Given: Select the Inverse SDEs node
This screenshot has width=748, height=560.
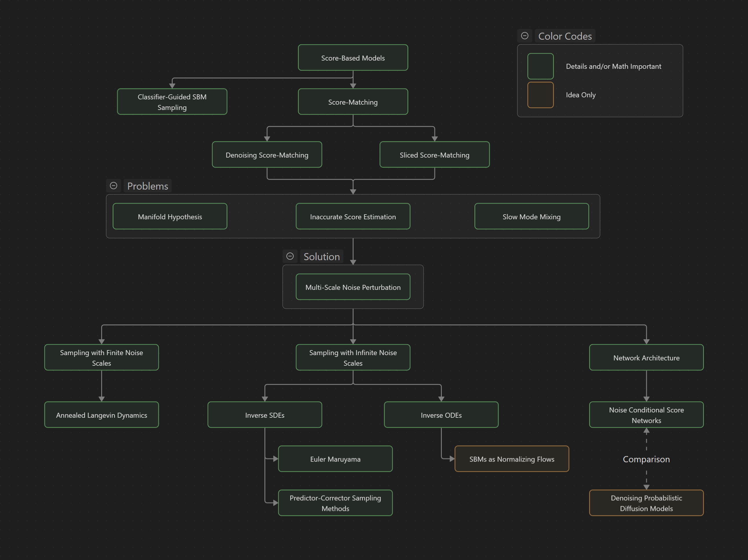Looking at the screenshot, I should [265, 415].
